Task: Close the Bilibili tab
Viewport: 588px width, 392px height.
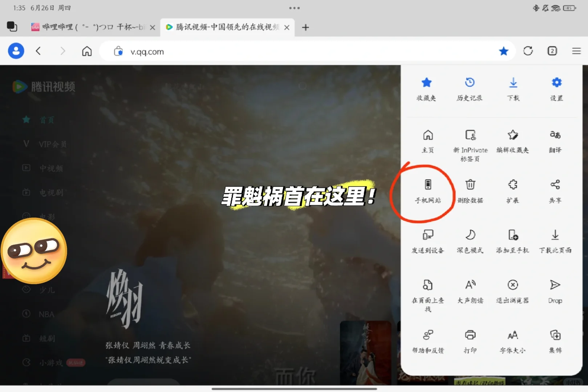Action: (153, 28)
